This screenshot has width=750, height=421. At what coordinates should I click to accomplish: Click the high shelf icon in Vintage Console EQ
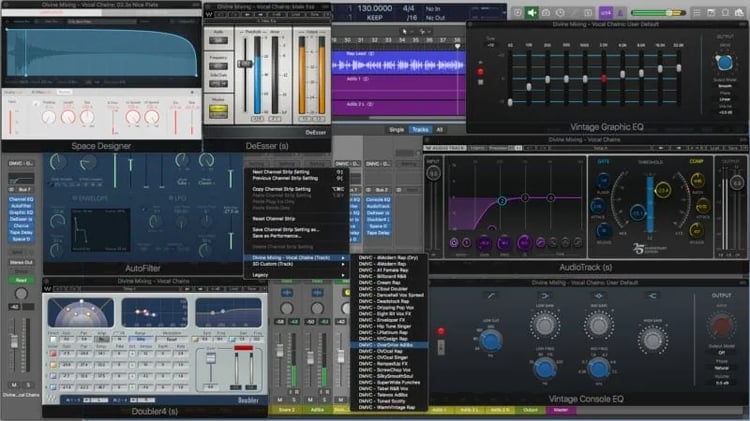(x=652, y=296)
